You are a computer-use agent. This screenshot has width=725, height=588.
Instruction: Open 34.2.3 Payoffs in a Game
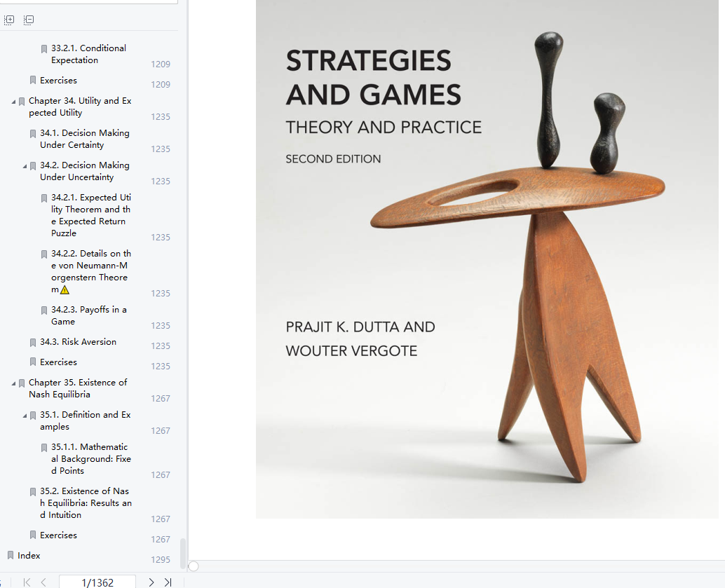89,315
